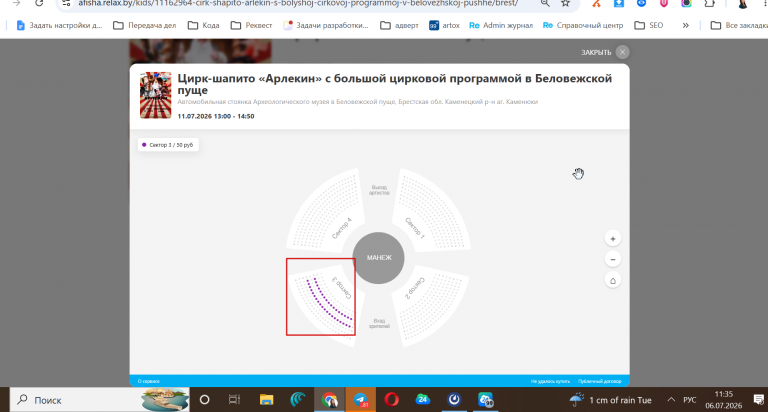Open the artox bookmark
Viewport: 768px width, 412px height.
coord(444,25)
